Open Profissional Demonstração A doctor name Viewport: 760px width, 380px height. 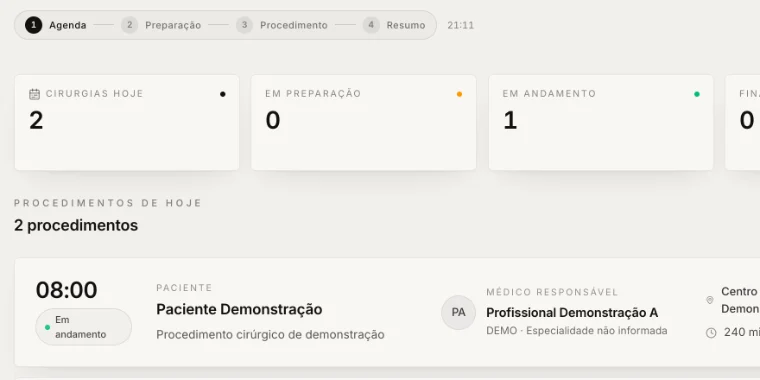(x=572, y=313)
